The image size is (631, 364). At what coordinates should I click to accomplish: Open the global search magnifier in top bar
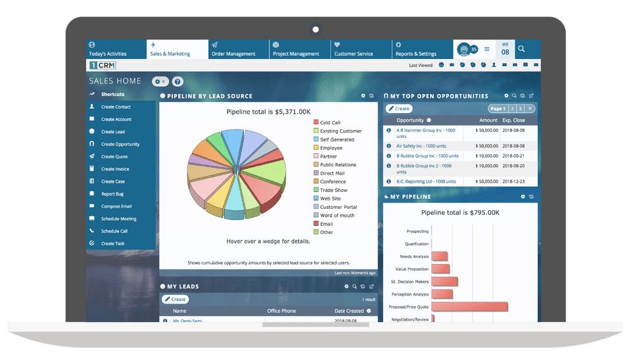(x=521, y=49)
